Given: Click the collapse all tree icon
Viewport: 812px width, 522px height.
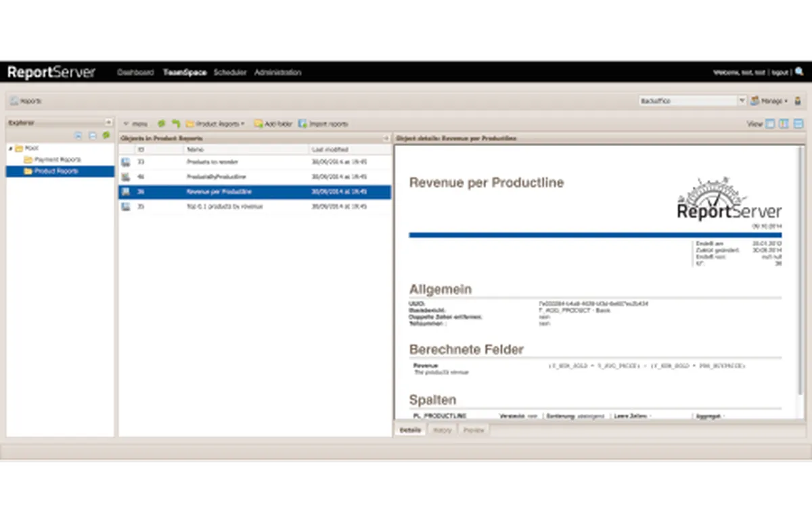Looking at the screenshot, I should tap(93, 135).
